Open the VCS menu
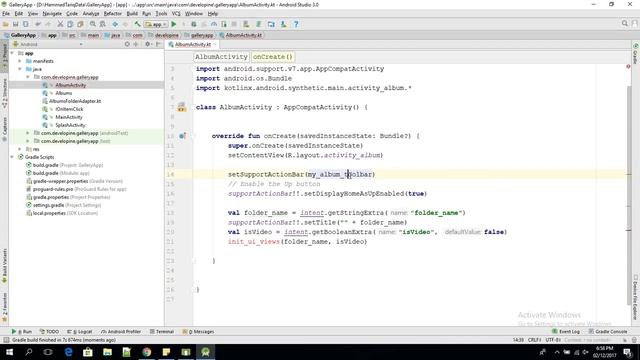The height and width of the screenshot is (360, 640). click(176, 13)
